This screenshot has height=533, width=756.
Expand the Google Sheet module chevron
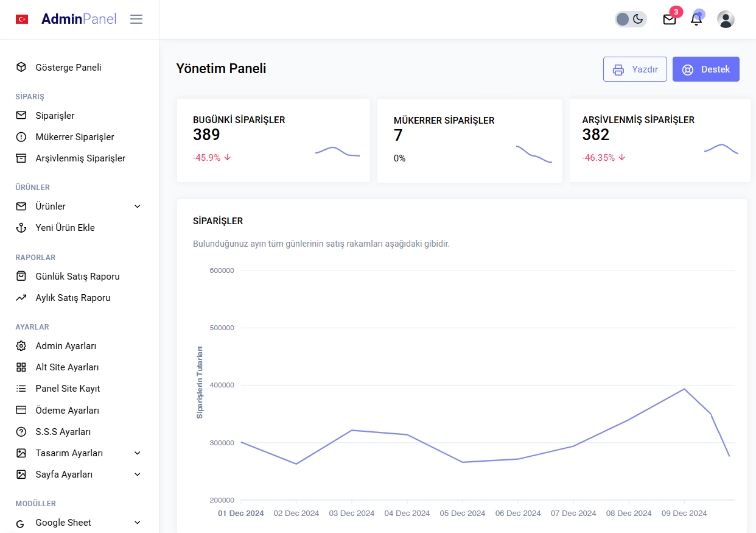[138, 523]
